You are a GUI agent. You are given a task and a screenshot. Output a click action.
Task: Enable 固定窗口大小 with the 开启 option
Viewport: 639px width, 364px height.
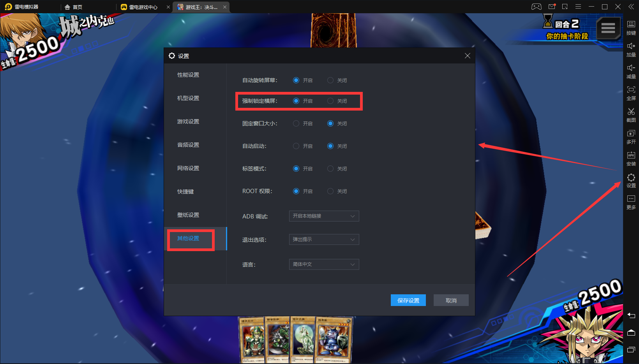point(296,124)
